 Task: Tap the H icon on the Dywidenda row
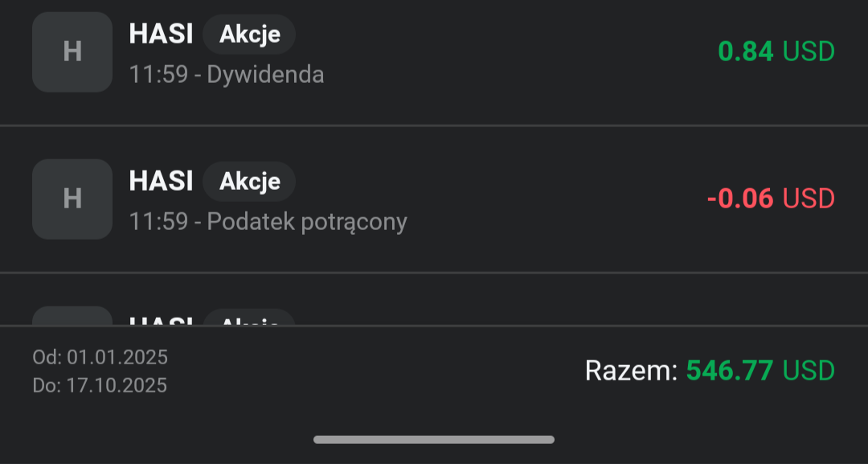pyautogui.click(x=72, y=51)
